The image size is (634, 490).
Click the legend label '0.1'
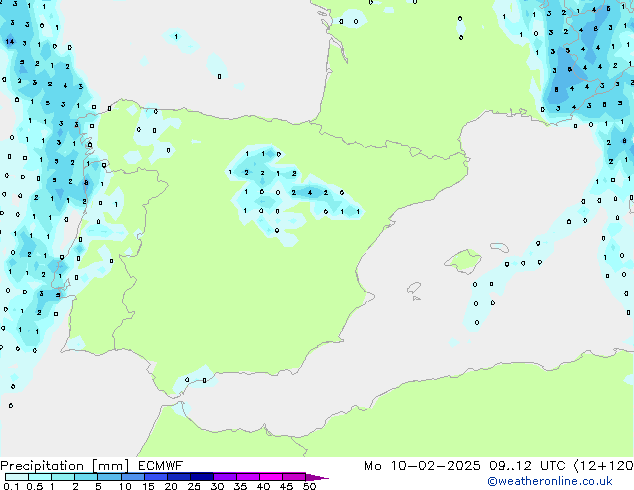[10, 486]
